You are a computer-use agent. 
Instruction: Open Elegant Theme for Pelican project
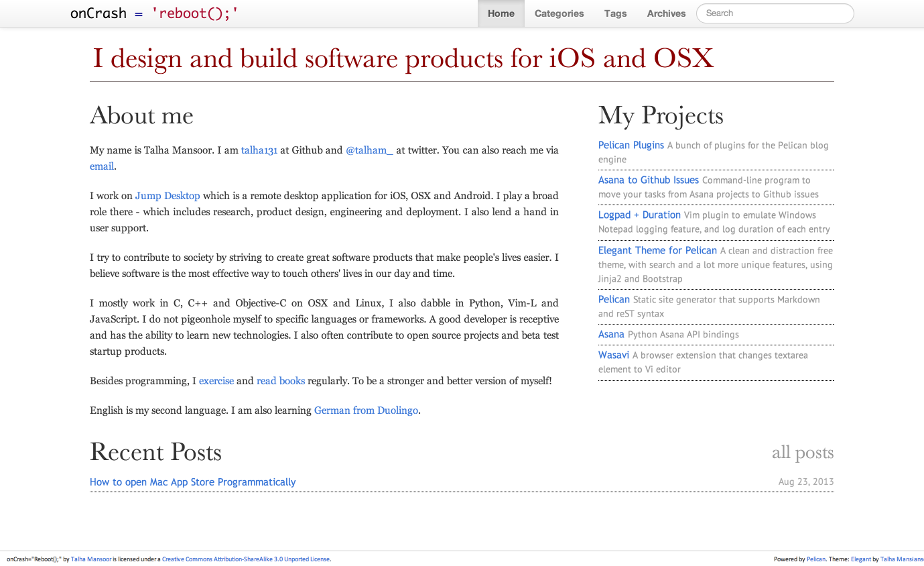pos(657,250)
